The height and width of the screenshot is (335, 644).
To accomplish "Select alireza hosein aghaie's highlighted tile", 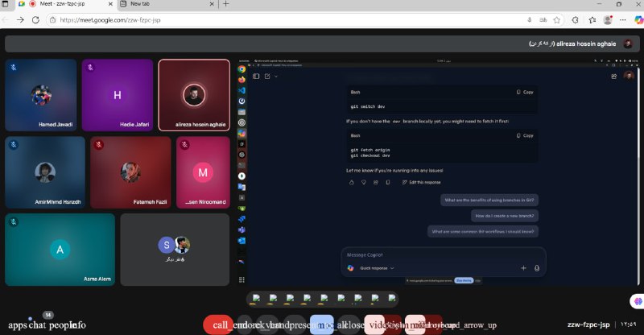I will pyautogui.click(x=194, y=95).
